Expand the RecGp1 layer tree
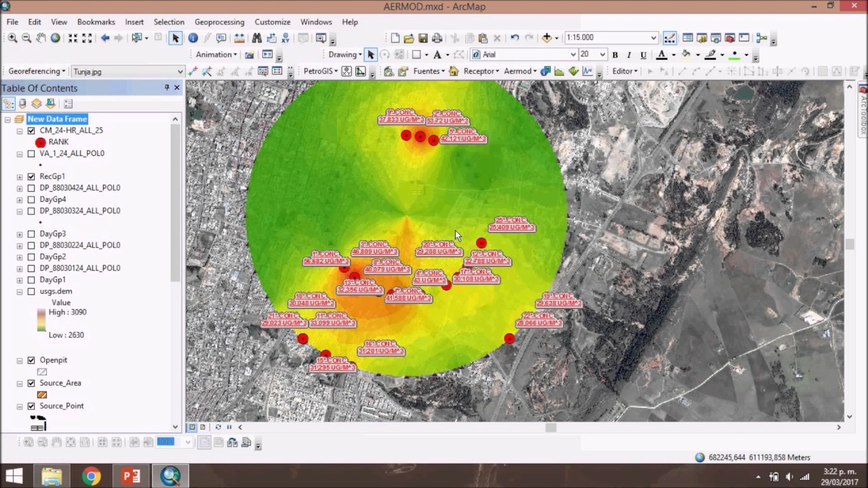Image resolution: width=868 pixels, height=488 pixels. 20,176
